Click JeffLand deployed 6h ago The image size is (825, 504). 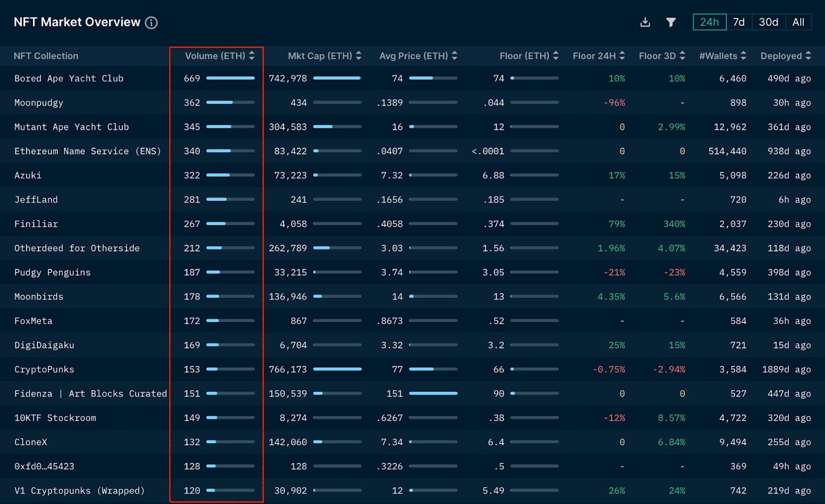point(795,199)
